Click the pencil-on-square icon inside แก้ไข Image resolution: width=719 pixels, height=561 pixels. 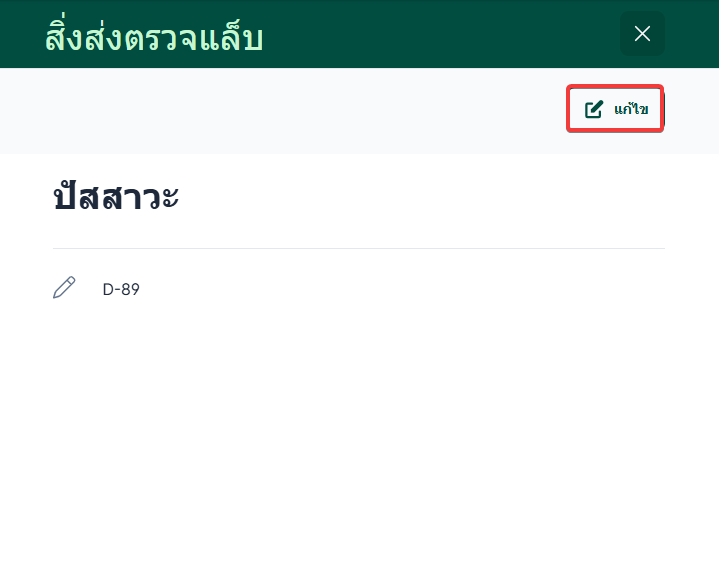click(x=594, y=110)
